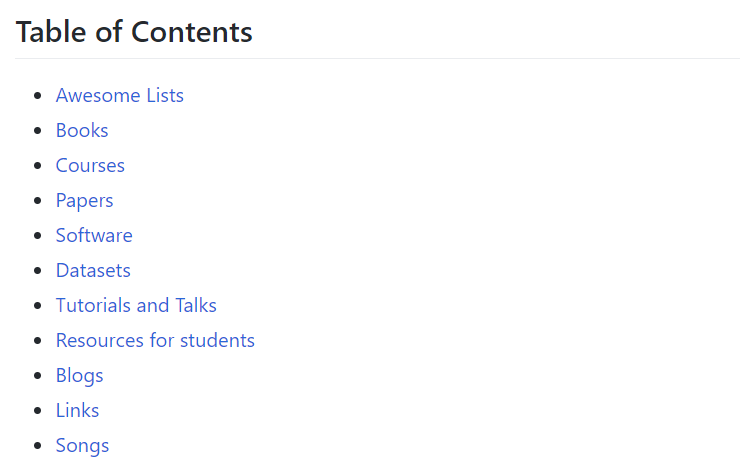740x471 pixels.
Task: Click the Blogs link
Action: (79, 376)
